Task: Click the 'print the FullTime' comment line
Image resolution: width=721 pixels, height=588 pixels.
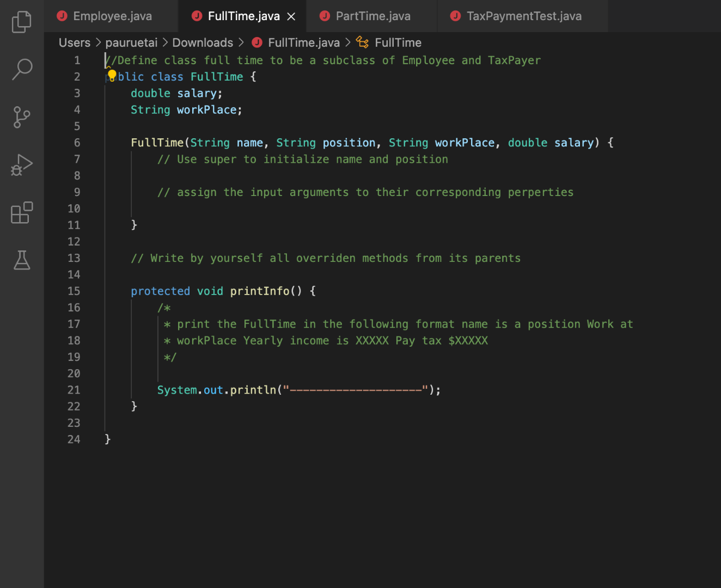Action: click(398, 324)
